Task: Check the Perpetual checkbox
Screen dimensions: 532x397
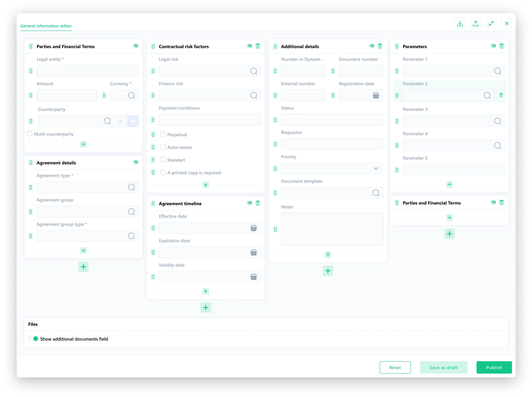Action: (x=163, y=134)
